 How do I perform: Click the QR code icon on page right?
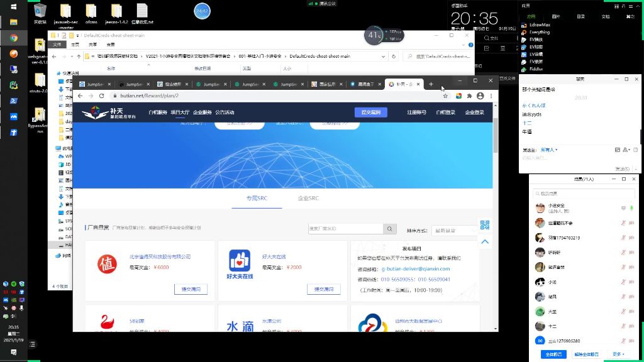485,225
